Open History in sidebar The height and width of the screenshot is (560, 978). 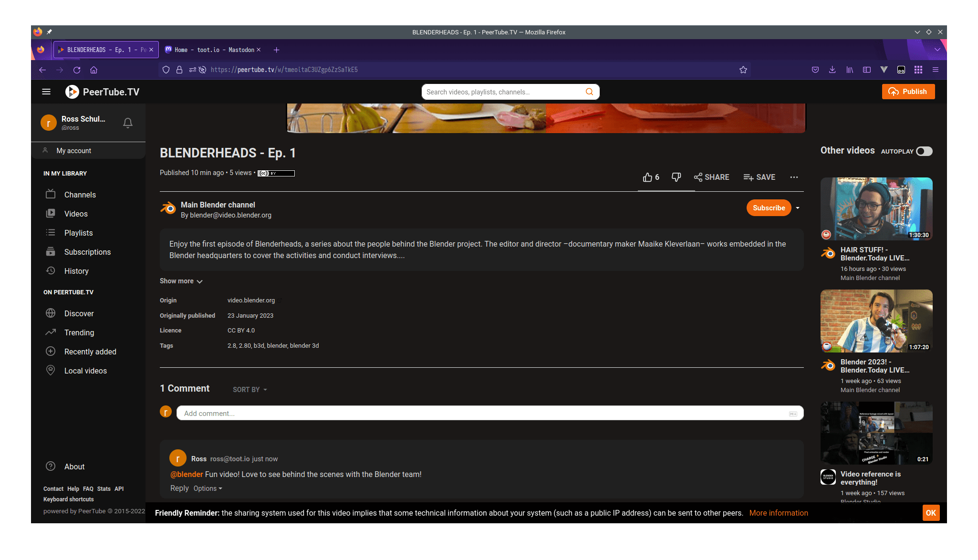pos(77,271)
